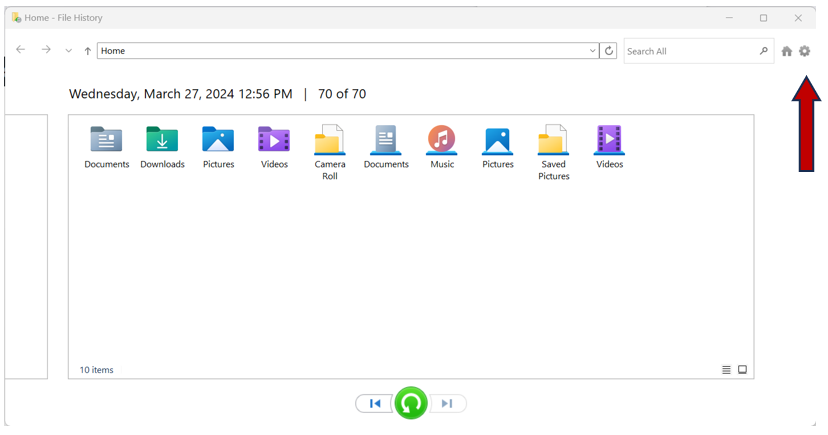Select the Camera Roll folder
The height and width of the screenshot is (435, 828).
[330, 152]
